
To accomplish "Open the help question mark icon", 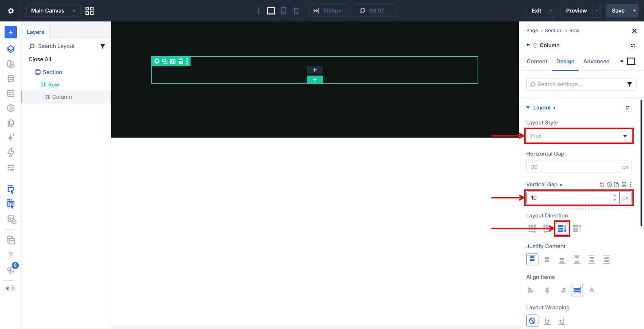I will click(x=11, y=255).
